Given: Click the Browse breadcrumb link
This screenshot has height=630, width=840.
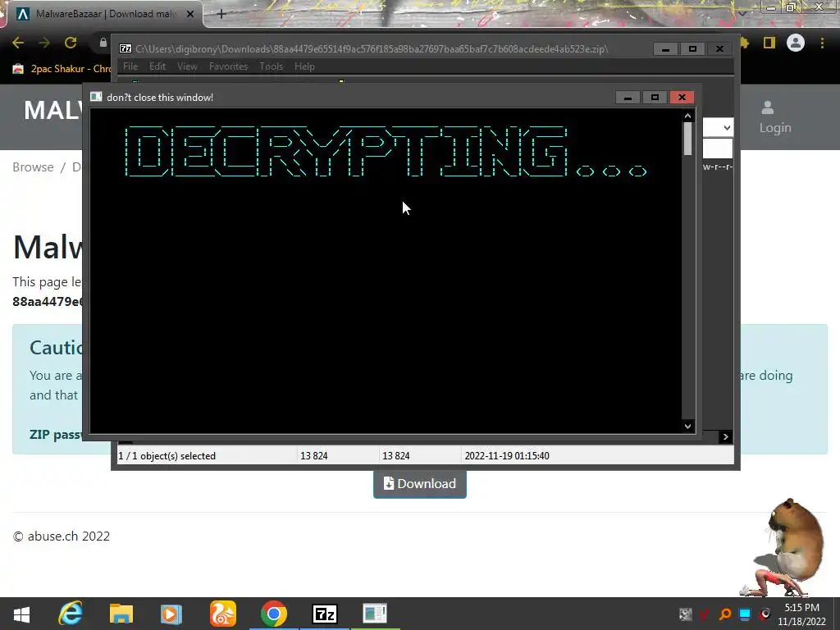Looking at the screenshot, I should point(33,167).
